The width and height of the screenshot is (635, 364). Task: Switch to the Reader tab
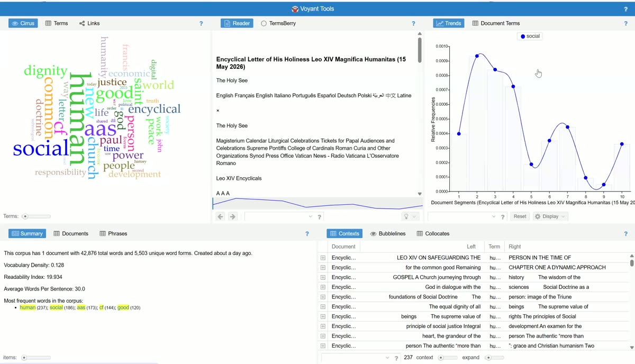237,23
